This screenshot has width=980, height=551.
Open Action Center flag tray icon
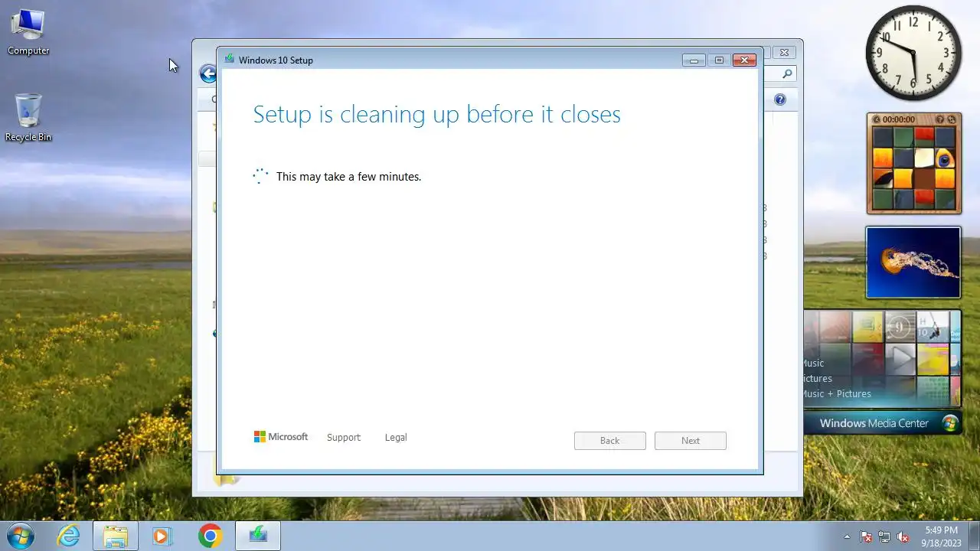[x=866, y=536]
